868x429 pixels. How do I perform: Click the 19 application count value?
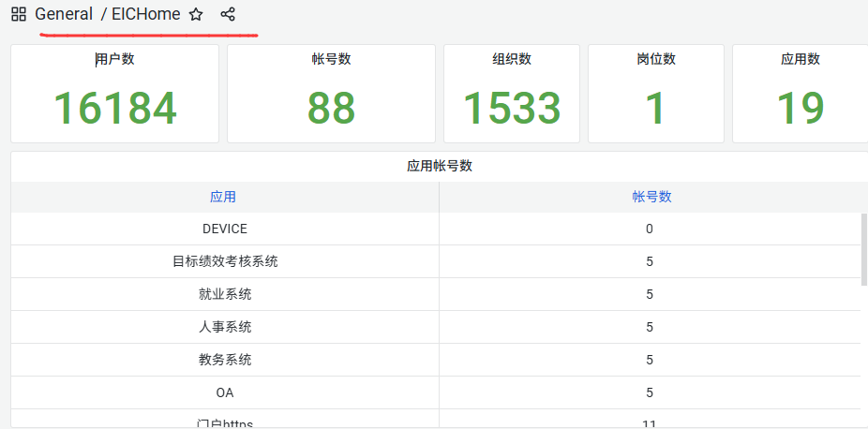[x=801, y=108]
